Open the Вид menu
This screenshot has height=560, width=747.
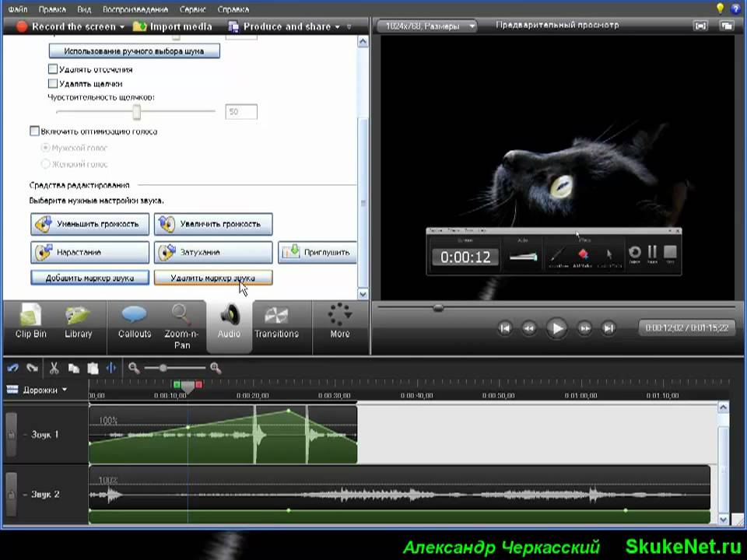click(x=84, y=9)
